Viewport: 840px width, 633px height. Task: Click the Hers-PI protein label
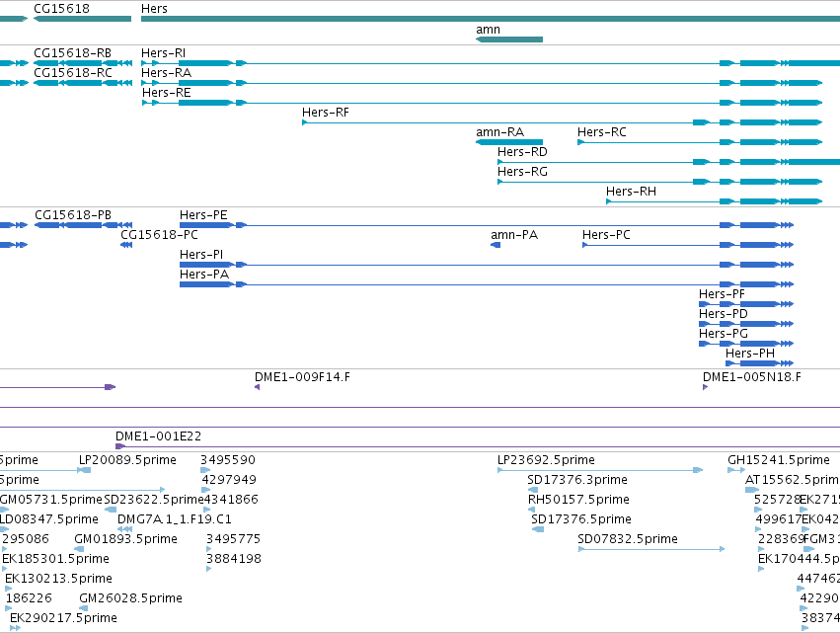201,255
